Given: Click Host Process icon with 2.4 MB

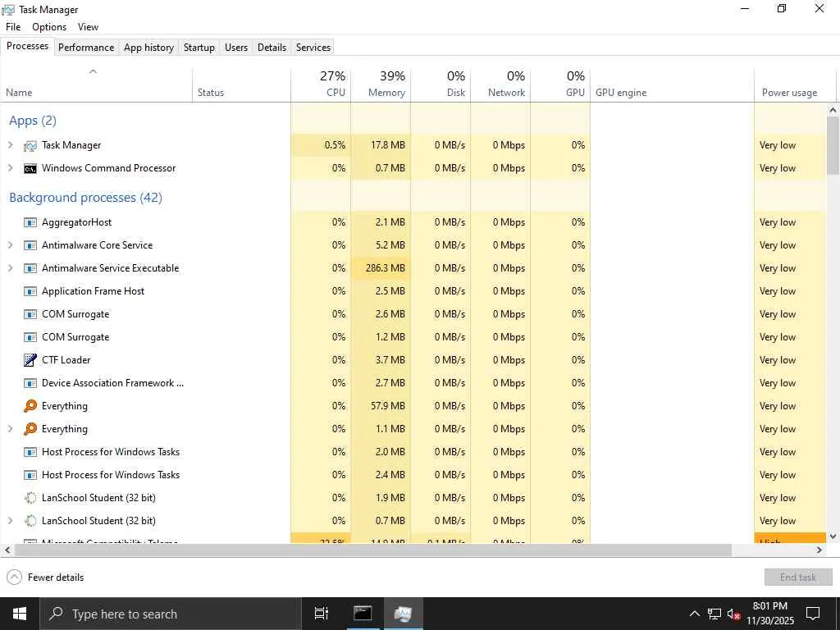Looking at the screenshot, I should pos(30,475).
